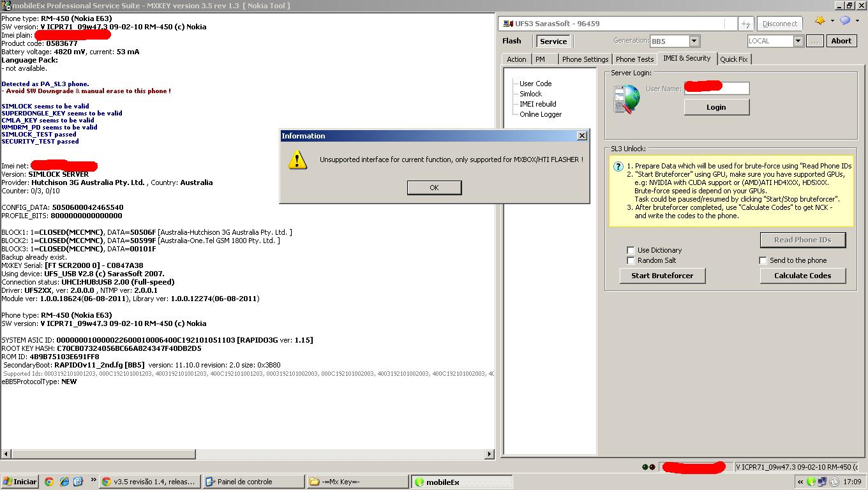The height and width of the screenshot is (490, 868).
Task: Click the blue question mark help icon
Action: coord(618,167)
